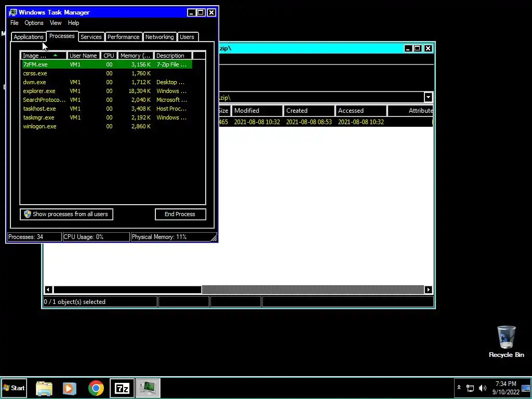Click CPU Usage: 0% status entry

coord(96,237)
